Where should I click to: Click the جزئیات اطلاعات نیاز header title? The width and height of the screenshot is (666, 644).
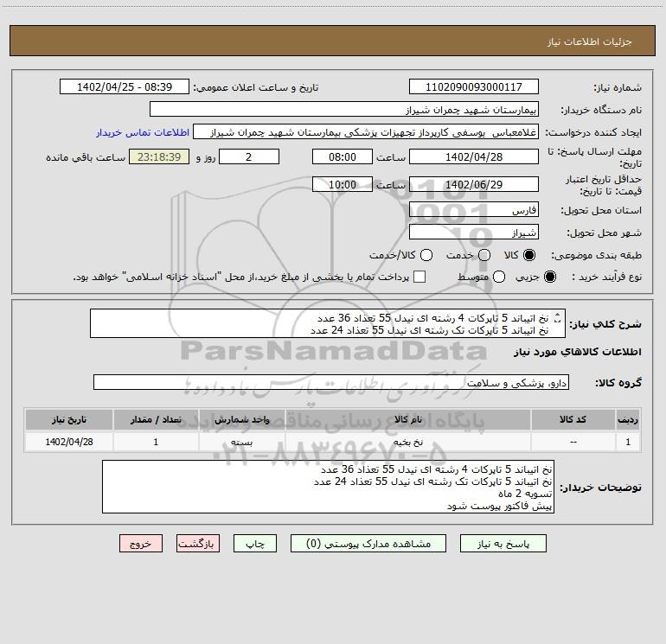click(x=589, y=41)
